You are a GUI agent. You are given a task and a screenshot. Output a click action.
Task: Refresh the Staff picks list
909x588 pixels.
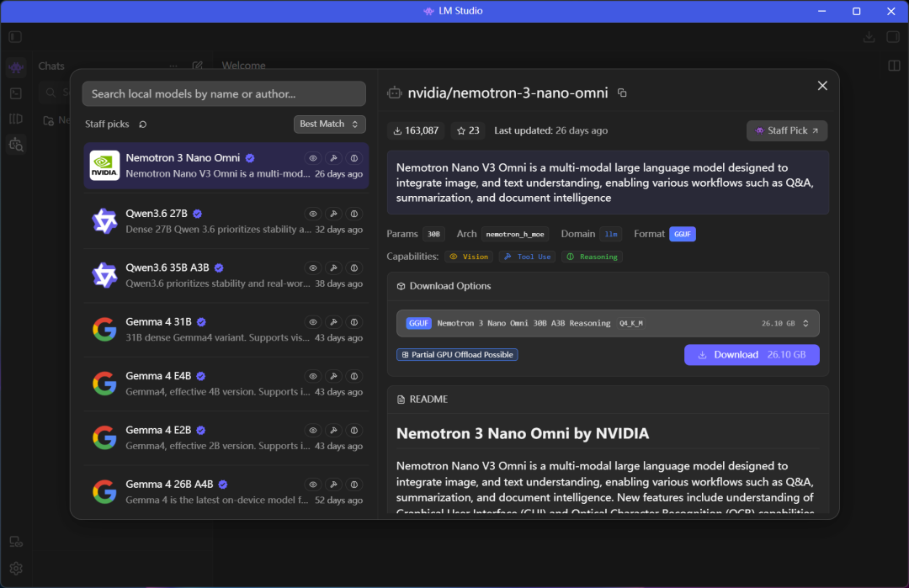[142, 124]
